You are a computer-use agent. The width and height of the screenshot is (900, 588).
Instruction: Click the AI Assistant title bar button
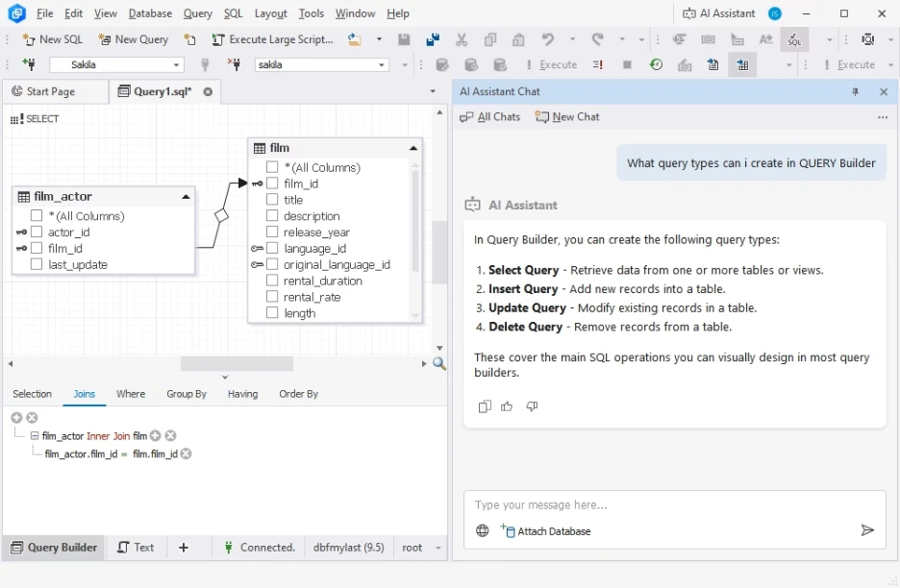coord(718,13)
